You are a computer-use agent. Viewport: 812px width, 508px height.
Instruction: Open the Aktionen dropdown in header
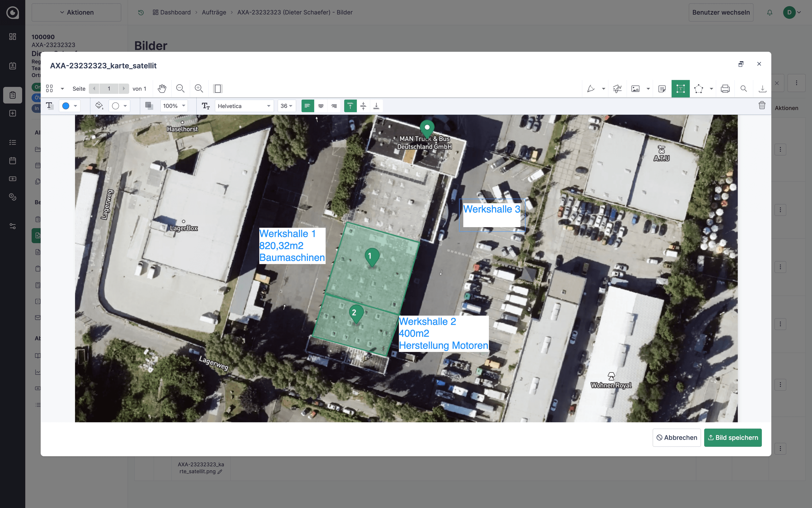[x=76, y=12]
